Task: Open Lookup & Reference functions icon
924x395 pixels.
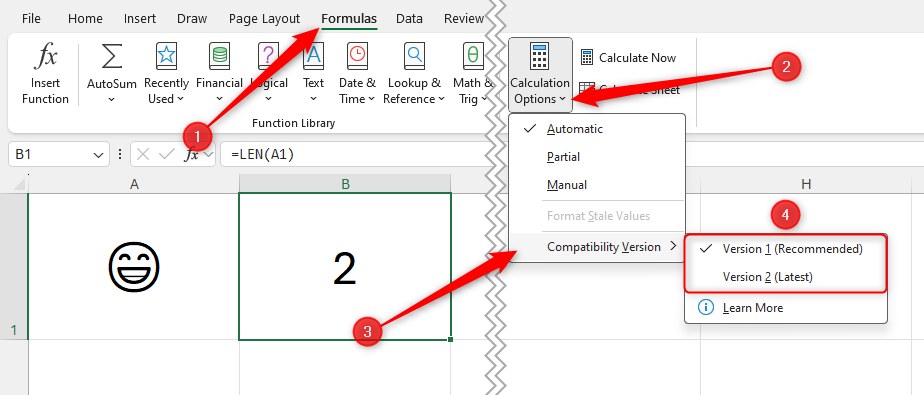Action: 414,57
